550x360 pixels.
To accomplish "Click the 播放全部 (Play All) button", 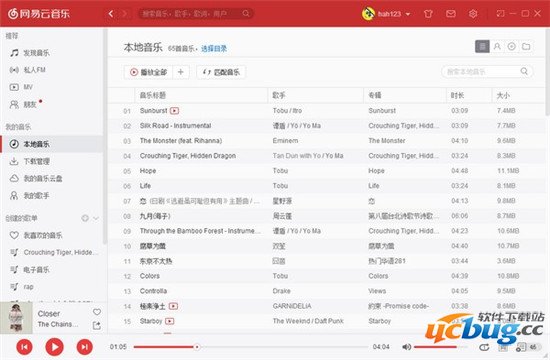I will (x=148, y=72).
